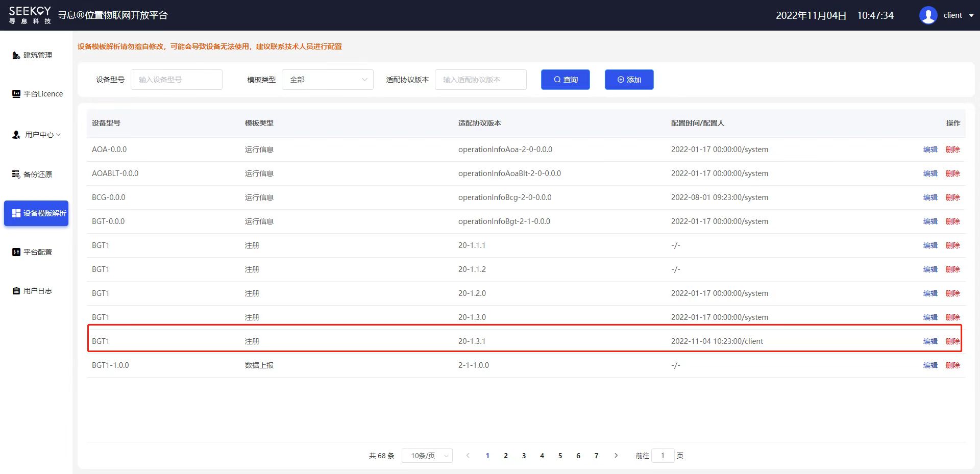The width and height of the screenshot is (980, 474).
Task: Select the 设备模版解析 menu item
Action: pyautogui.click(x=36, y=213)
